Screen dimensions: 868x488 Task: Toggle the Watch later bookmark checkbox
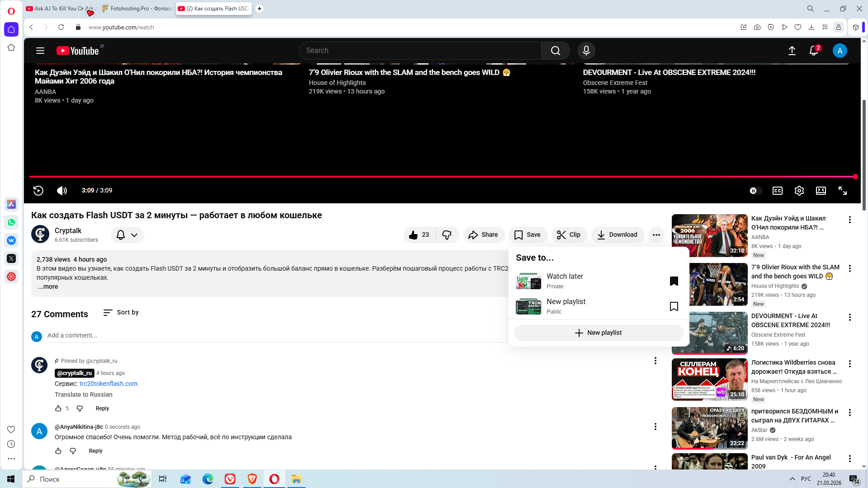pos(674,281)
